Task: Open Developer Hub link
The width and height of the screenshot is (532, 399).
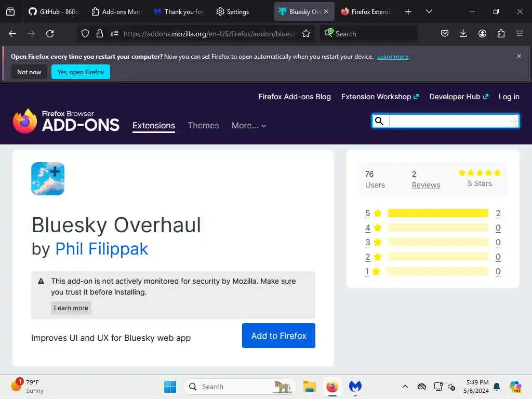Action: 458,97
